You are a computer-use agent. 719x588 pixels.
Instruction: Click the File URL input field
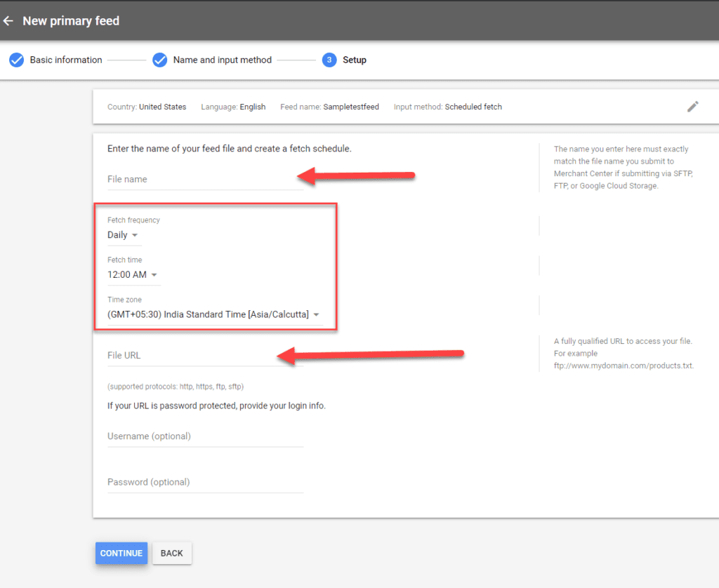204,355
